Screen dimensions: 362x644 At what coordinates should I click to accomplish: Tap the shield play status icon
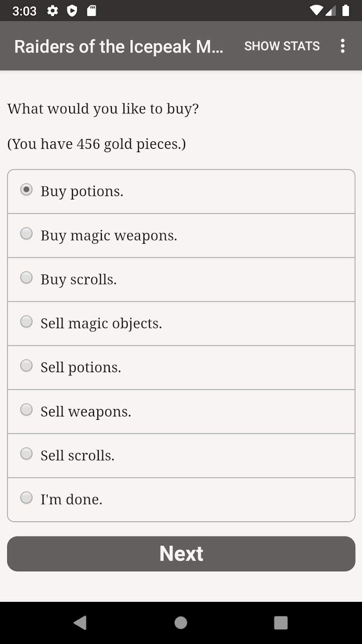[x=72, y=11]
